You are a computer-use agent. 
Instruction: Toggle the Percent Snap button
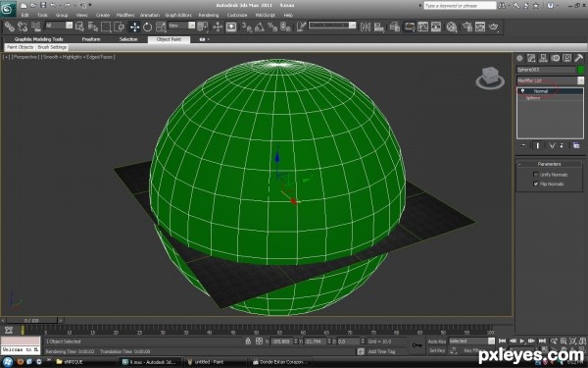coord(272,26)
